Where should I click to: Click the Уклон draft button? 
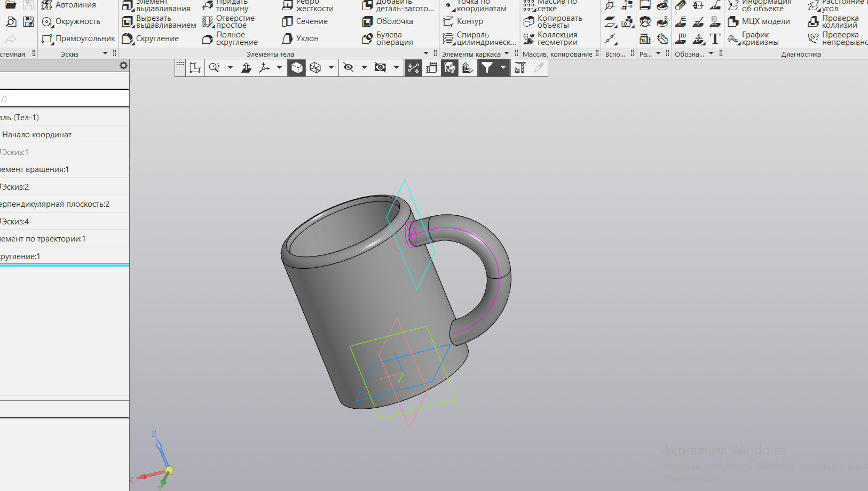point(301,39)
